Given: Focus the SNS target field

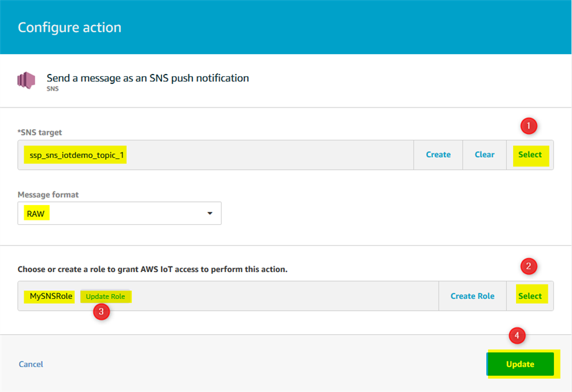Looking at the screenshot, I should pos(217,155).
